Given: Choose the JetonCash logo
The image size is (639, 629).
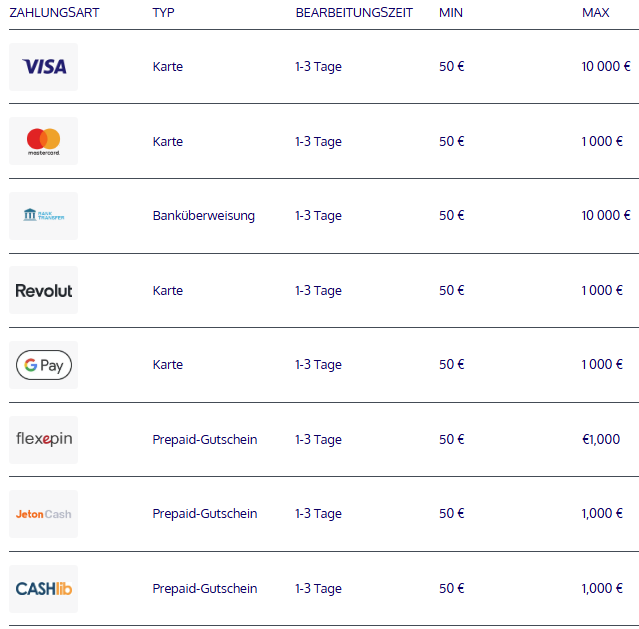Looking at the screenshot, I should pyautogui.click(x=44, y=514).
